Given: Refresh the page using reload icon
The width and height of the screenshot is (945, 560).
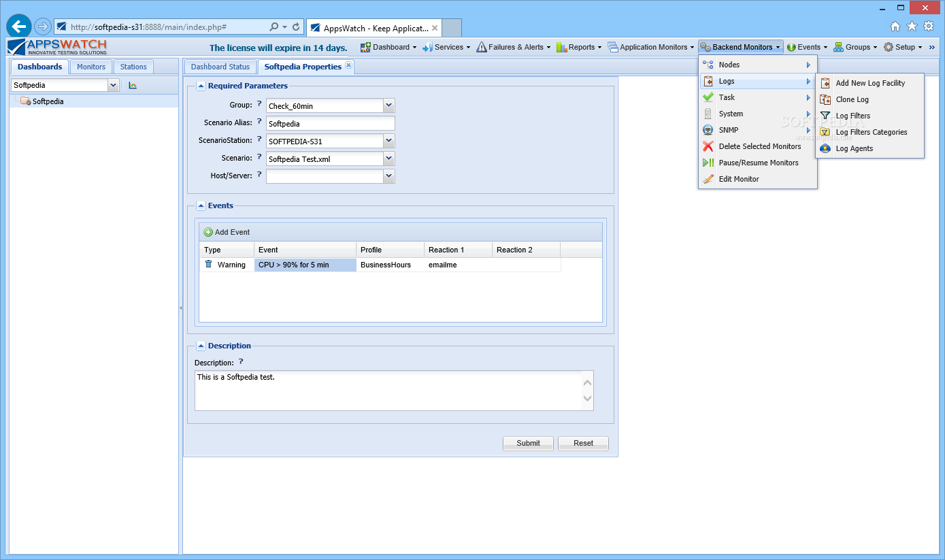Looking at the screenshot, I should pyautogui.click(x=296, y=27).
